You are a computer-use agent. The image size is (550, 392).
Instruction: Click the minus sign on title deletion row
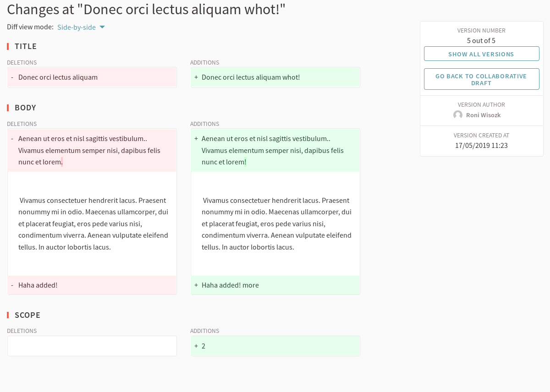tap(12, 77)
